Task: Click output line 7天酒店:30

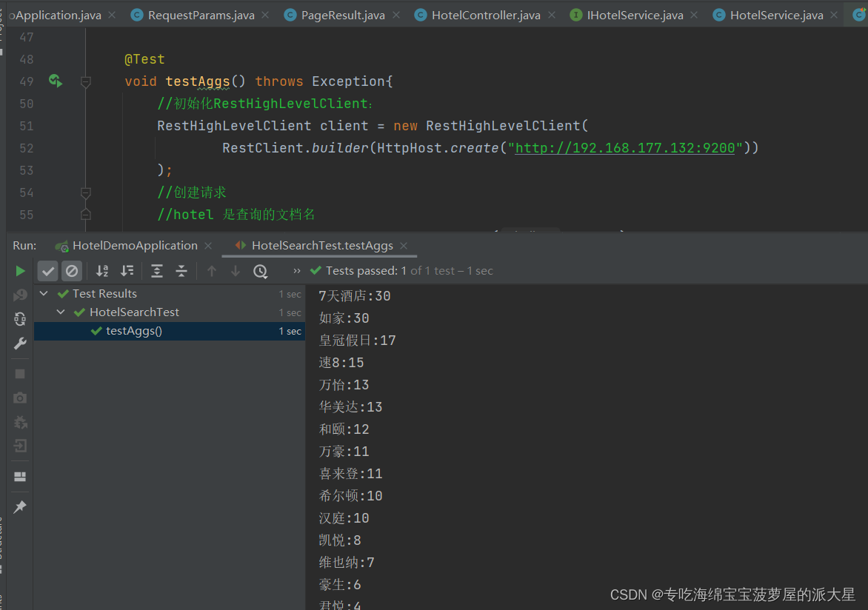Action: 354,296
